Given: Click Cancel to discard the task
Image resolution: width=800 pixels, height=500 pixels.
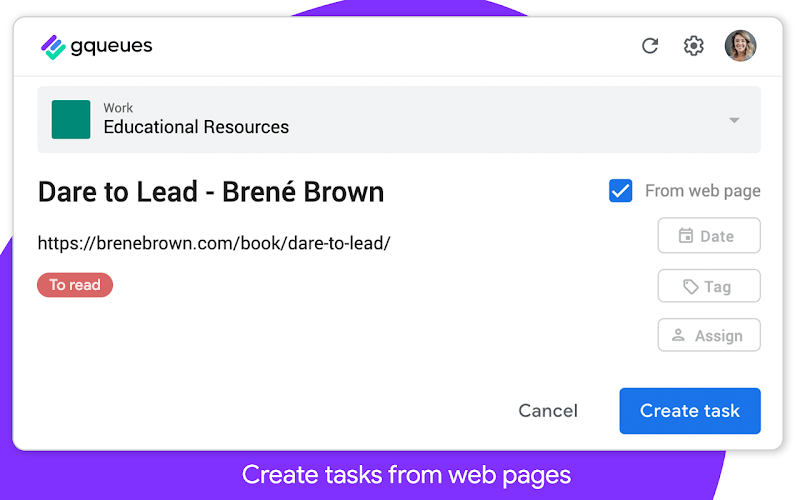Looking at the screenshot, I should 548,411.
